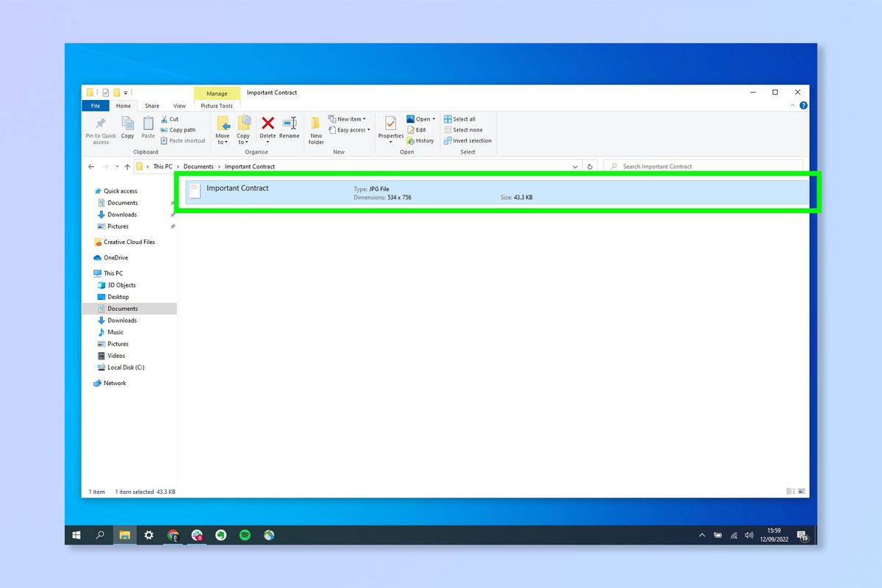This screenshot has height=588, width=882.
Task: Click Select all in the Select group
Action: [463, 118]
